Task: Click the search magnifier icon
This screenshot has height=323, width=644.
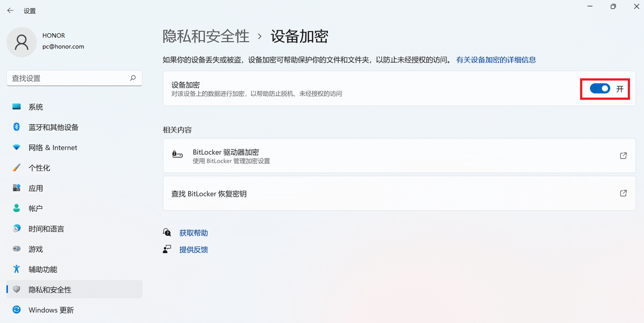Action: coord(133,78)
